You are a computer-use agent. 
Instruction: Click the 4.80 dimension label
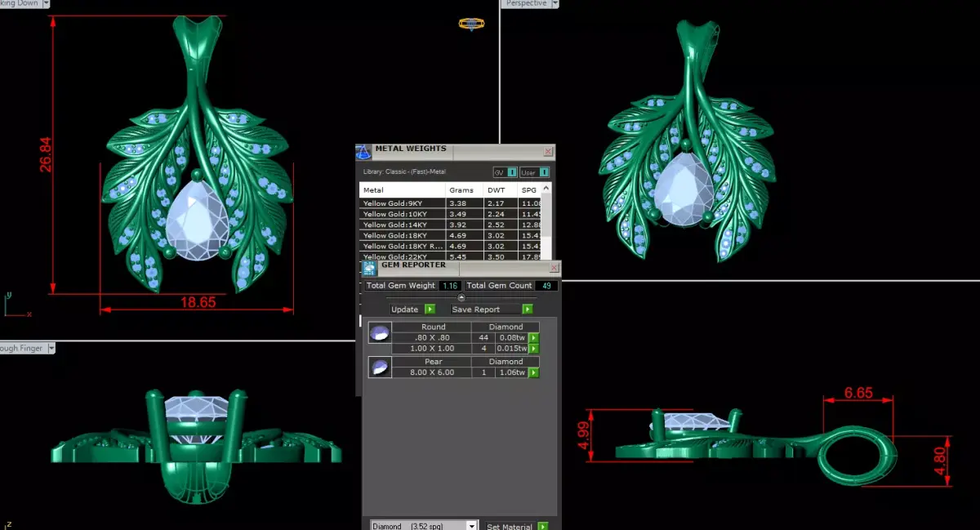pyautogui.click(x=938, y=462)
